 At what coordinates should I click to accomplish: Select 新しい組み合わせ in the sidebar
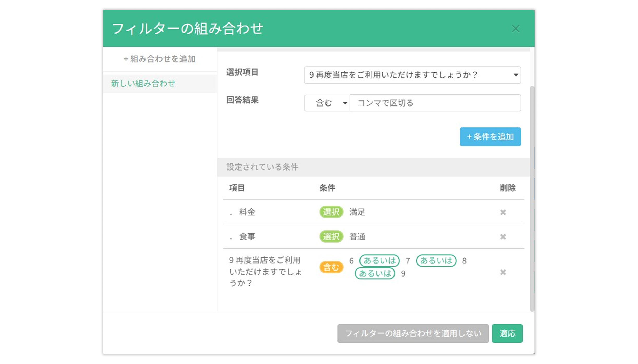[160, 84]
